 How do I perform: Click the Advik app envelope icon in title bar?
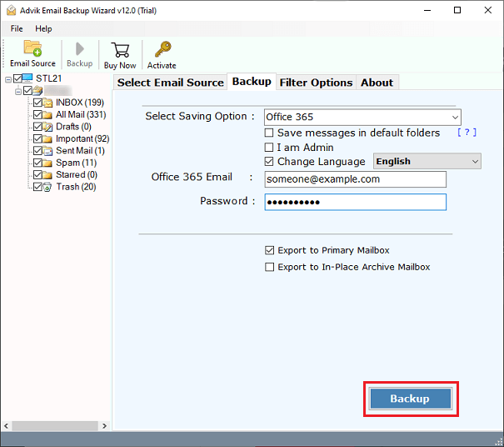[x=12, y=10]
